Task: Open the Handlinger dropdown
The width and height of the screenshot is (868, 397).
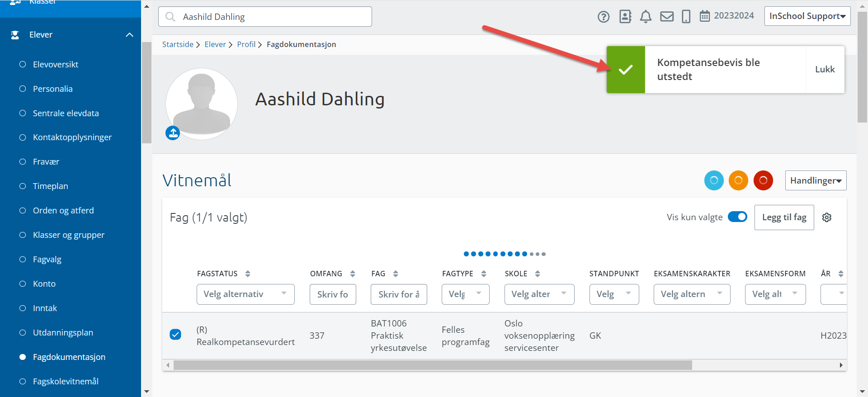Action: [x=816, y=180]
